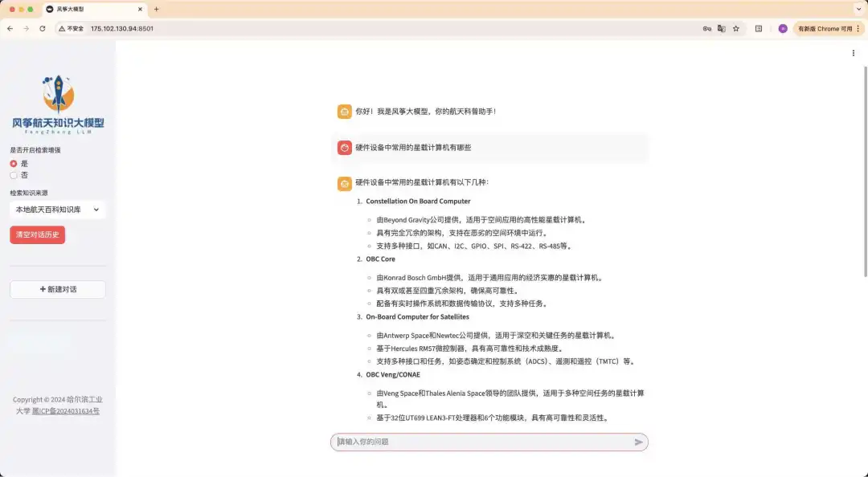Click the 不安全 site security indicator

[x=71, y=28]
